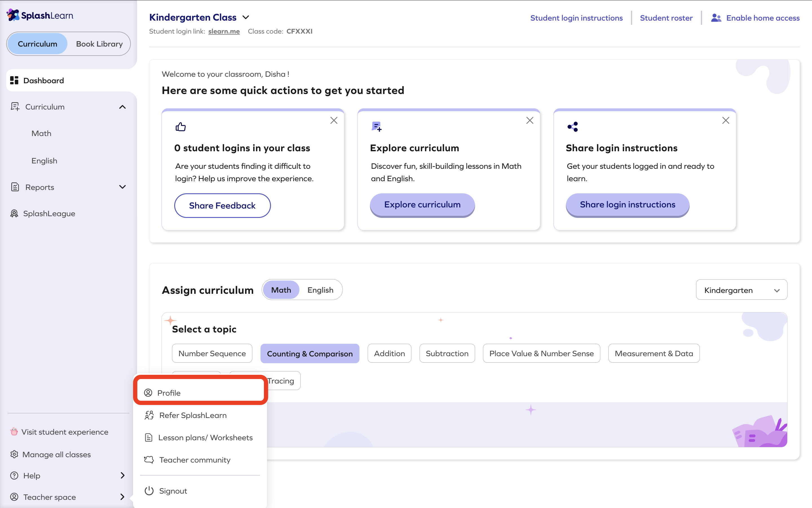Image resolution: width=812 pixels, height=508 pixels.
Task: Open Manage all classes
Action: click(x=56, y=454)
